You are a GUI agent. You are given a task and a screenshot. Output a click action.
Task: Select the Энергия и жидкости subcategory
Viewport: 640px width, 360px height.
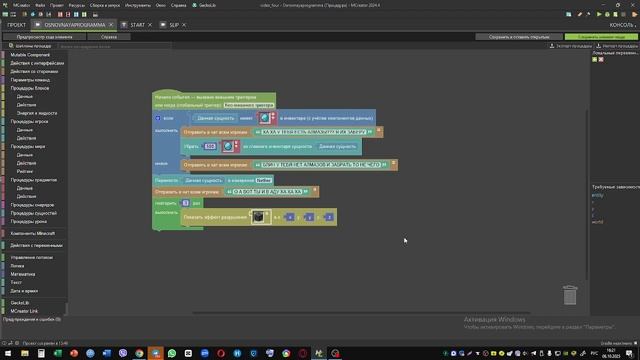pos(37,113)
